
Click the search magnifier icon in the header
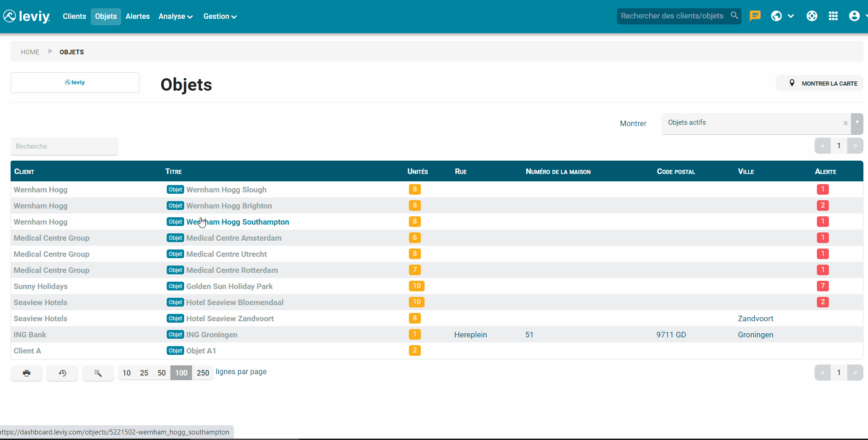pyautogui.click(x=734, y=16)
